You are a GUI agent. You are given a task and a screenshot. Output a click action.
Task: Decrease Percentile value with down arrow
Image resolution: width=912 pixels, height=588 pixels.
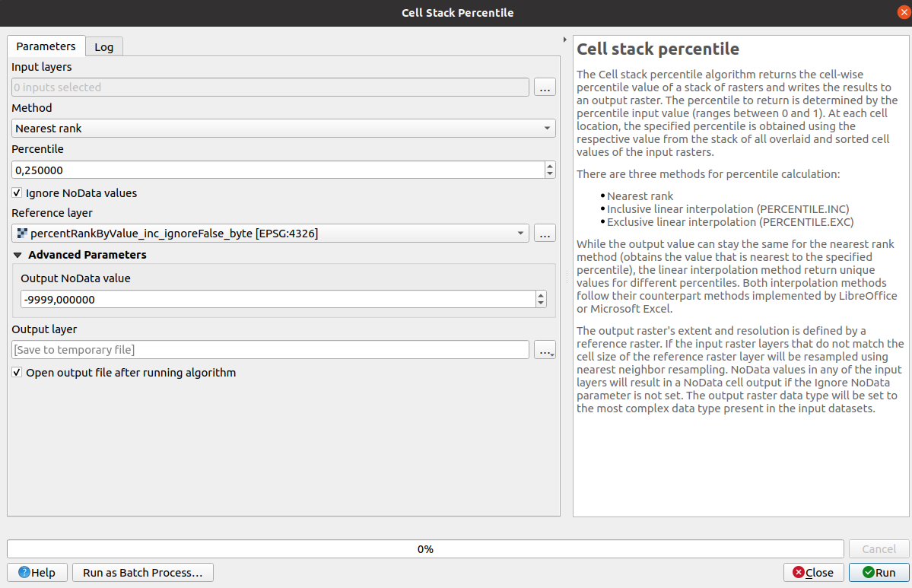pyautogui.click(x=550, y=174)
